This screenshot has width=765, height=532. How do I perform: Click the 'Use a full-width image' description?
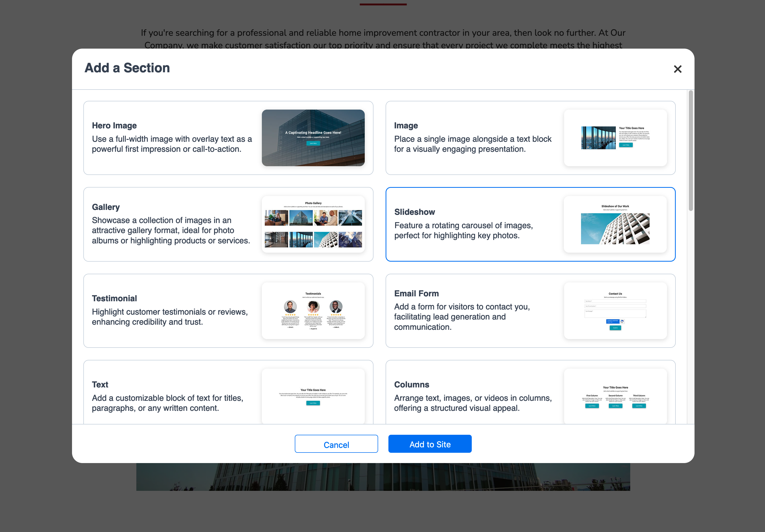coord(172,144)
